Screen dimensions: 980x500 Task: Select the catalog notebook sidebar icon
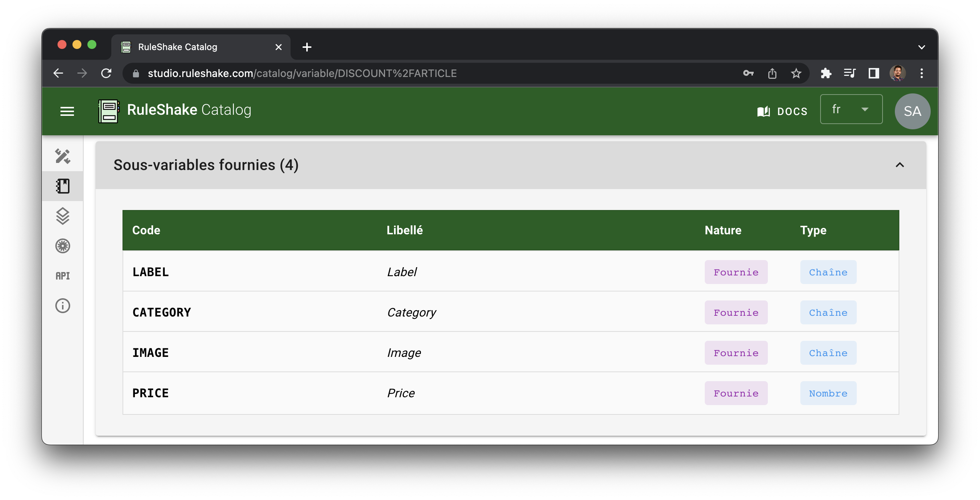63,186
